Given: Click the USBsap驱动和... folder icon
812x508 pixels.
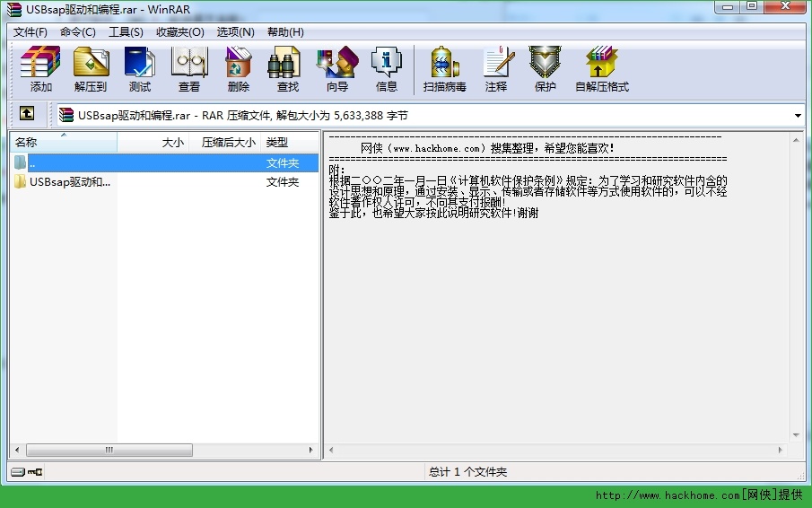Looking at the screenshot, I should click(21, 182).
